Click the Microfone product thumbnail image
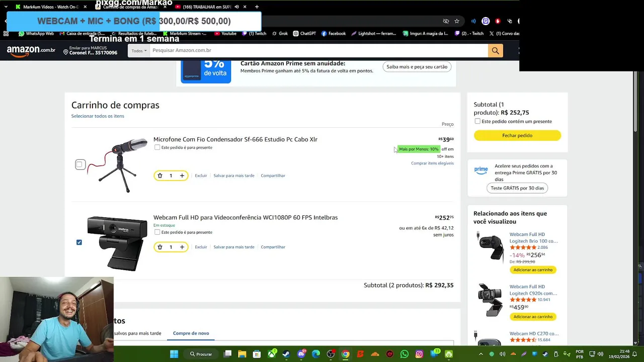The image size is (644, 362). tap(118, 165)
